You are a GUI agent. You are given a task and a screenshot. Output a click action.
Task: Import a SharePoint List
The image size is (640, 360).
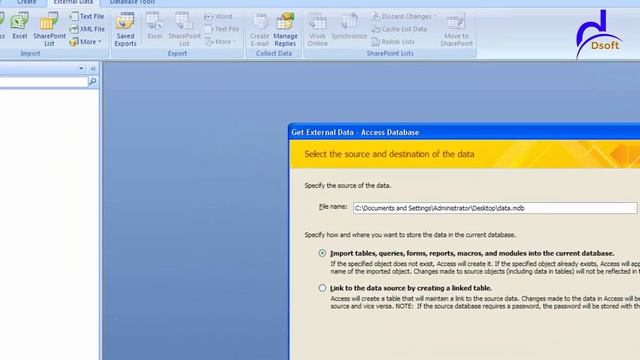[49, 29]
